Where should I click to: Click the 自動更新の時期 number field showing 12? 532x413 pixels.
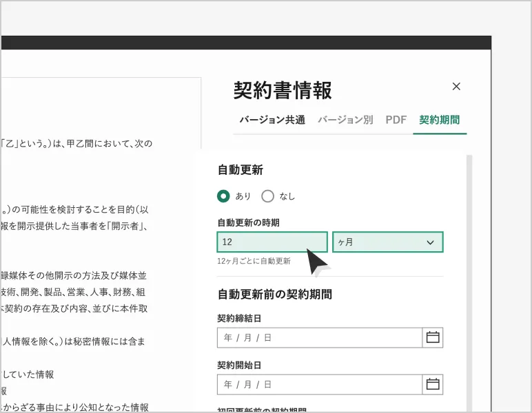272,242
